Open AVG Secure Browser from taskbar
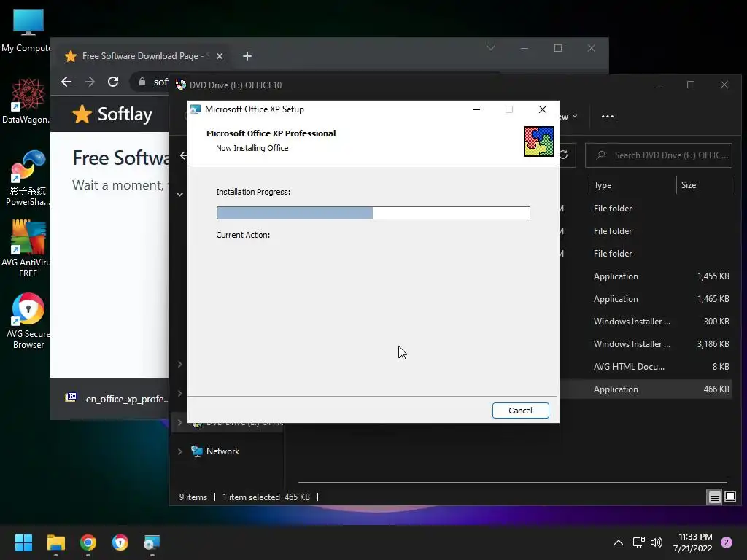 tap(120, 542)
